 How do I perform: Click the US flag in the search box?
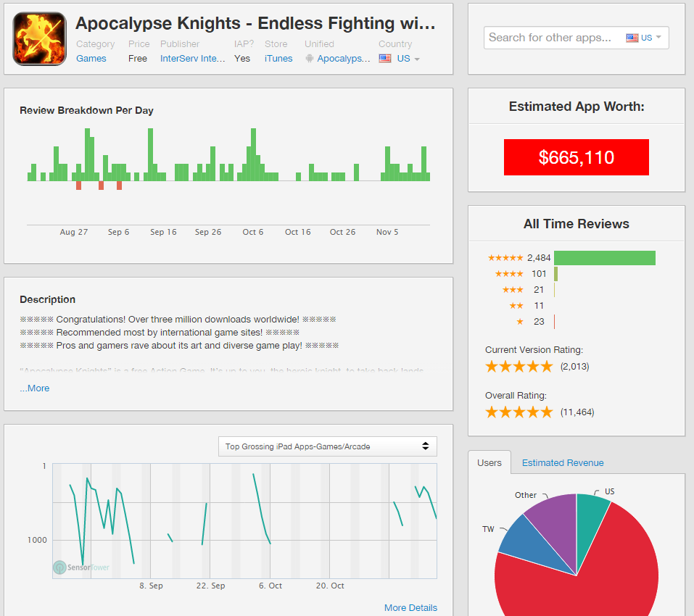pyautogui.click(x=632, y=38)
